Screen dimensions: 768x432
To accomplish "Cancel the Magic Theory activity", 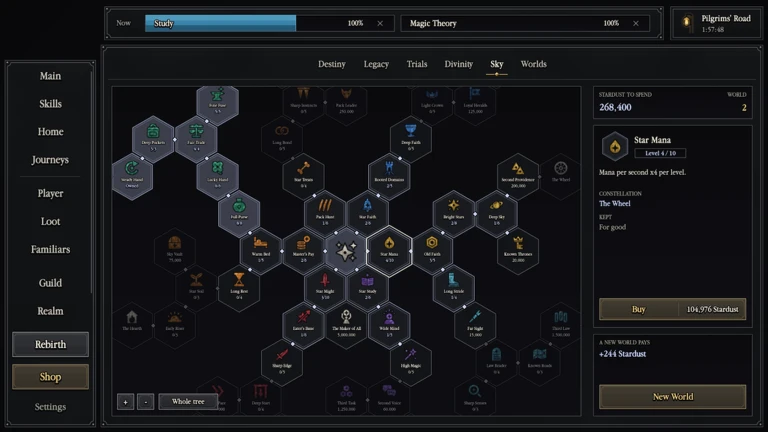I will (x=636, y=24).
